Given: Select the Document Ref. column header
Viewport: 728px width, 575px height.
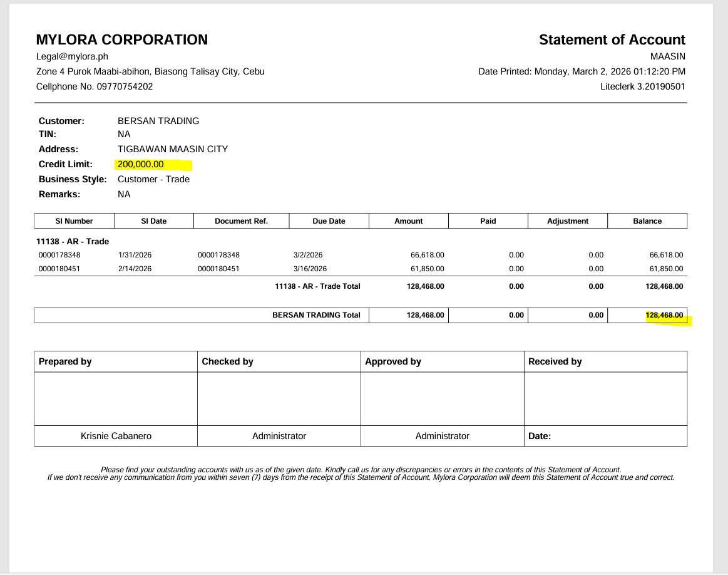Looking at the screenshot, I should [241, 221].
